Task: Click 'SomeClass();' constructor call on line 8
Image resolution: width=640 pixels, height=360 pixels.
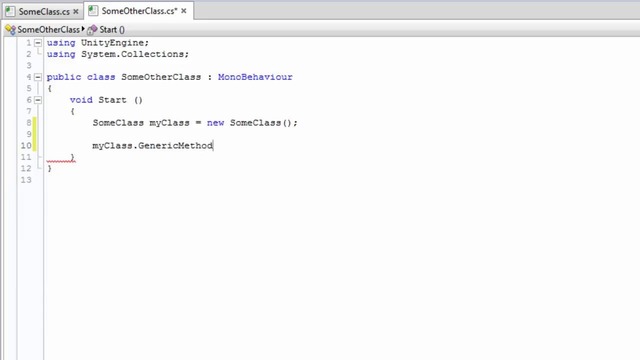Action: pyautogui.click(x=264, y=123)
